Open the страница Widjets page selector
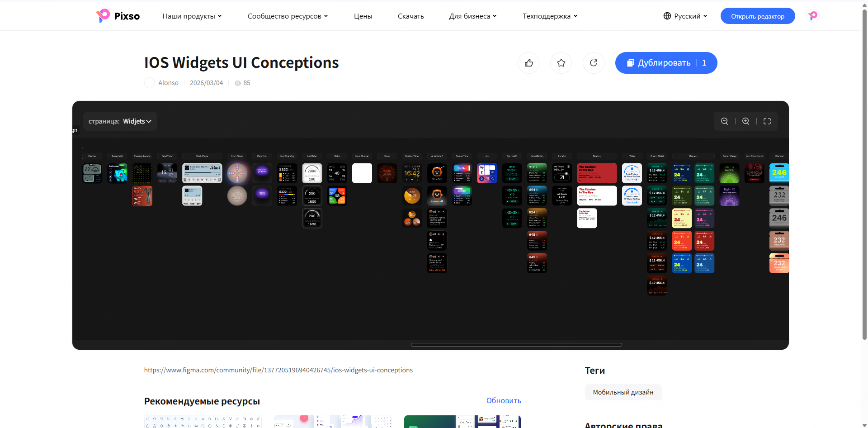 [120, 121]
